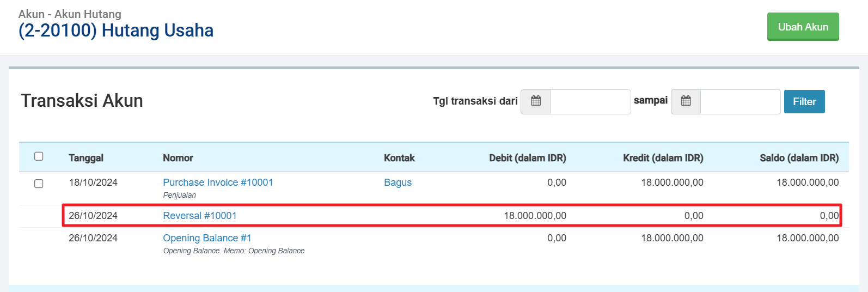This screenshot has height=292, width=868.
Task: Click the Tgl transaksi dari label
Action: point(475,101)
